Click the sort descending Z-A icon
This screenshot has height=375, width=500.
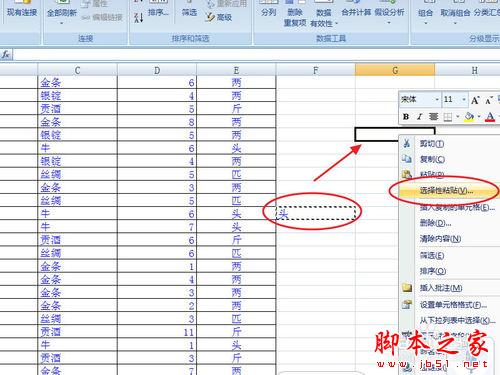coord(139,17)
